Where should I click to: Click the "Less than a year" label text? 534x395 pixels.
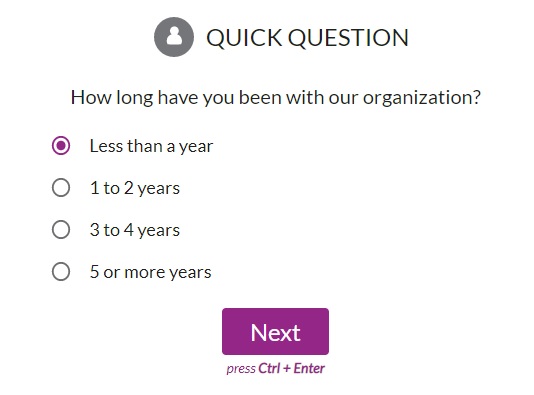coord(151,146)
